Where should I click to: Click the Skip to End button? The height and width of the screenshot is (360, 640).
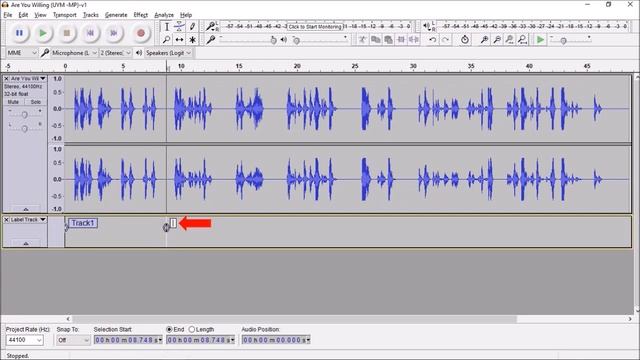click(x=114, y=33)
